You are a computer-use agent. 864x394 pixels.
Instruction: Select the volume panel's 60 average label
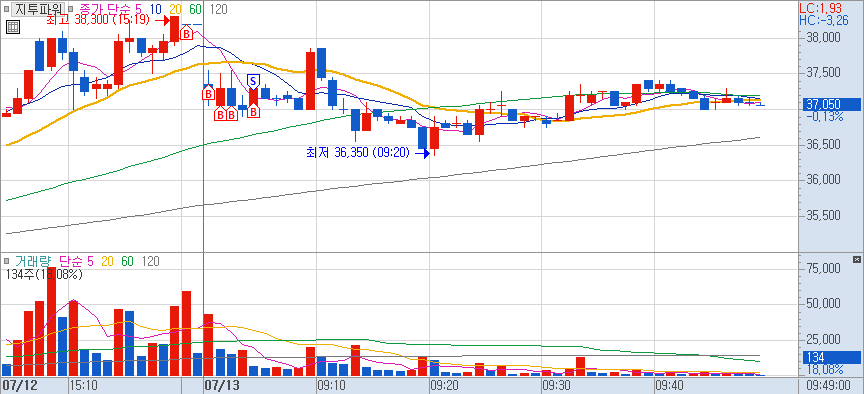click(x=127, y=261)
